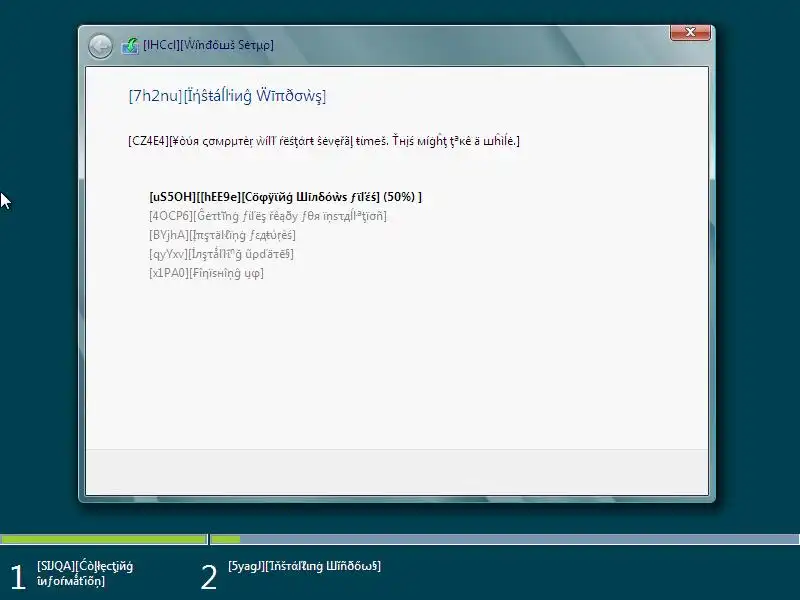800x600 pixels.
Task: Click step 1 Collecting information label
Action: tap(85, 573)
